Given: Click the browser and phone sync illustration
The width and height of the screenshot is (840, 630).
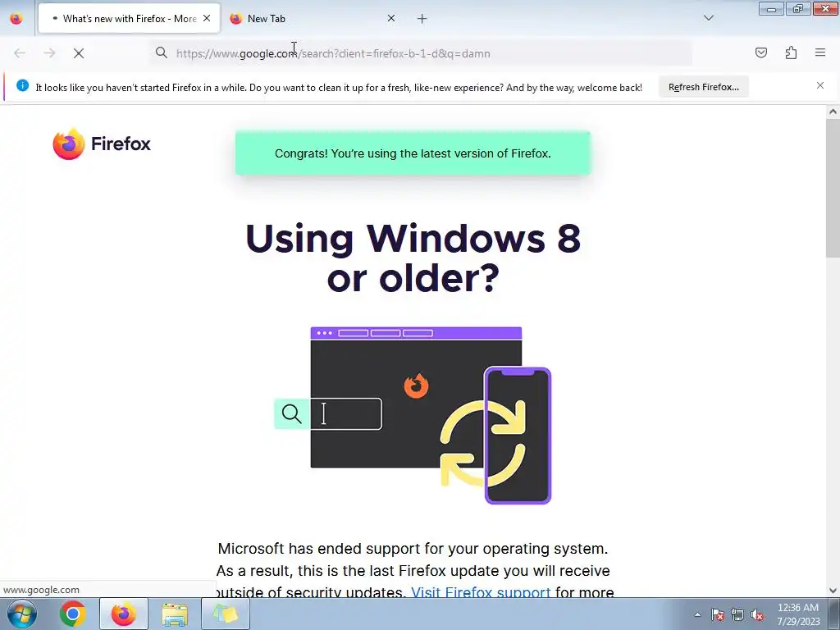Looking at the screenshot, I should coord(413,415).
